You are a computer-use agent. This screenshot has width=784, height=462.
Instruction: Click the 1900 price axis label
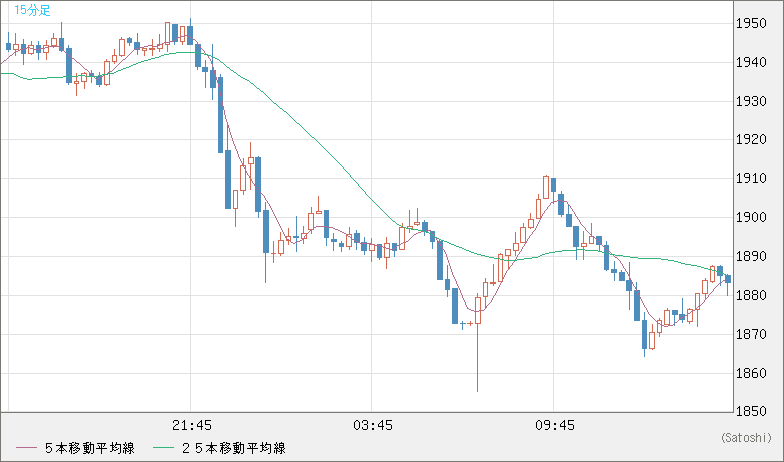751,218
